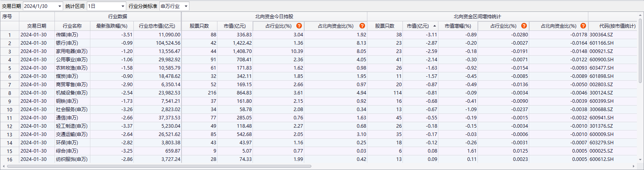644x170 pixels.
Task: Click the sort arrow on 区间增持 市值(亿元) header
Action: pos(435,26)
